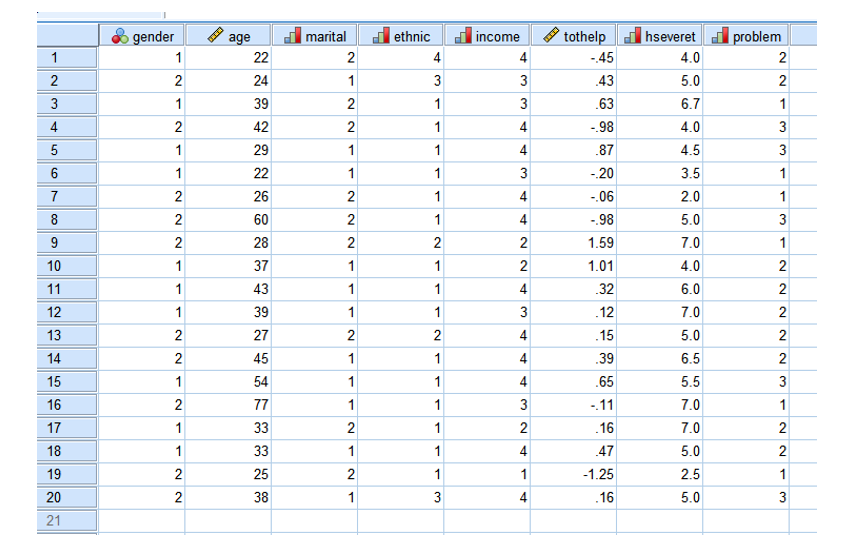Click tothelp value -.45 in row 1
Screen dimensions: 867x553
pos(602,58)
